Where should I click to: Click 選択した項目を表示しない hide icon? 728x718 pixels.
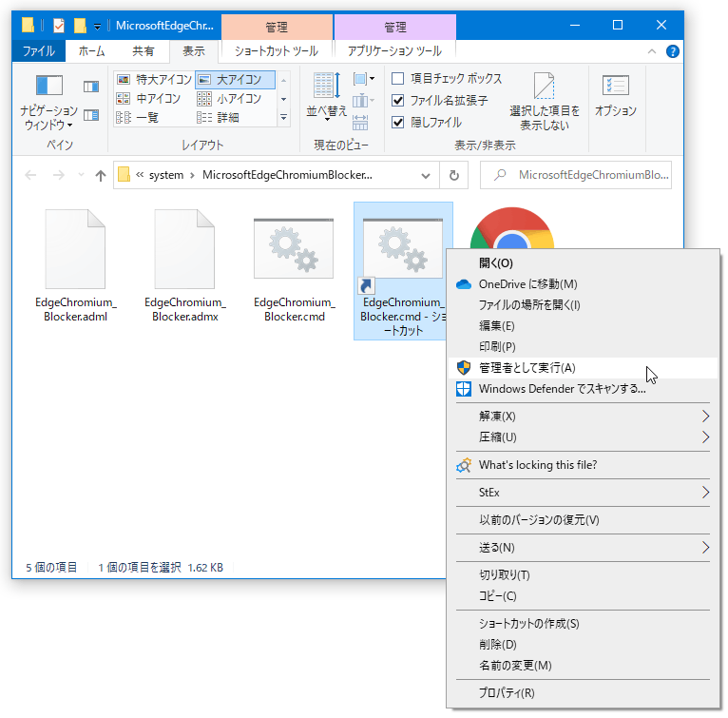(x=545, y=102)
